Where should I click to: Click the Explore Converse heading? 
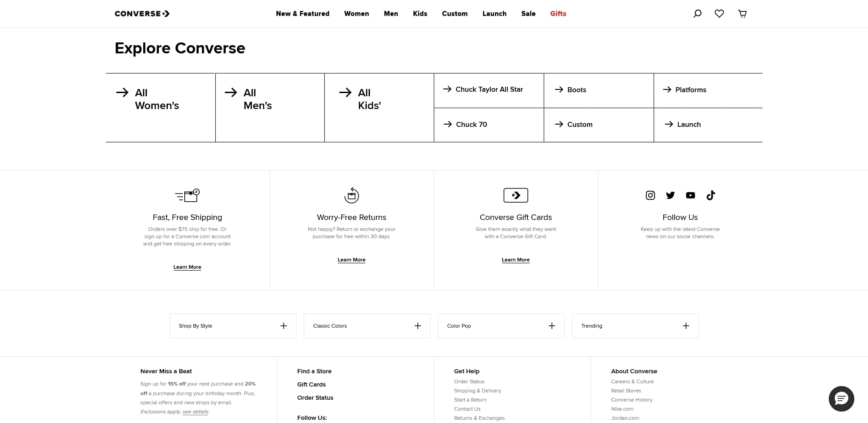point(180,48)
